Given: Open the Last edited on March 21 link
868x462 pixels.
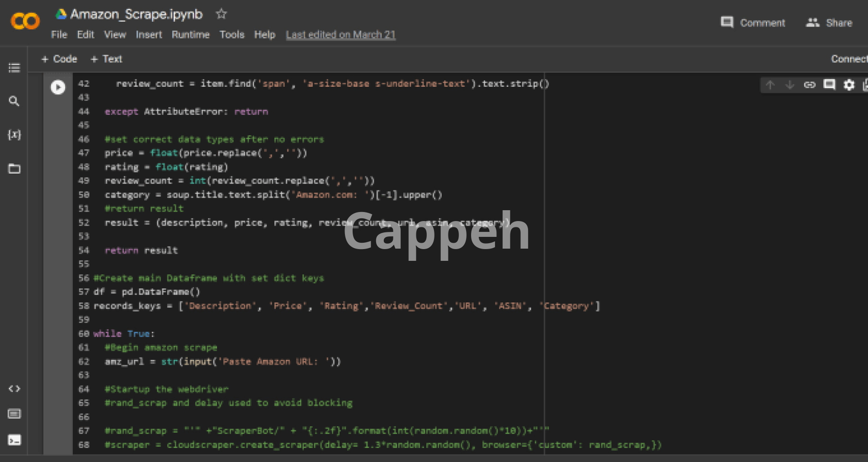Looking at the screenshot, I should point(340,35).
